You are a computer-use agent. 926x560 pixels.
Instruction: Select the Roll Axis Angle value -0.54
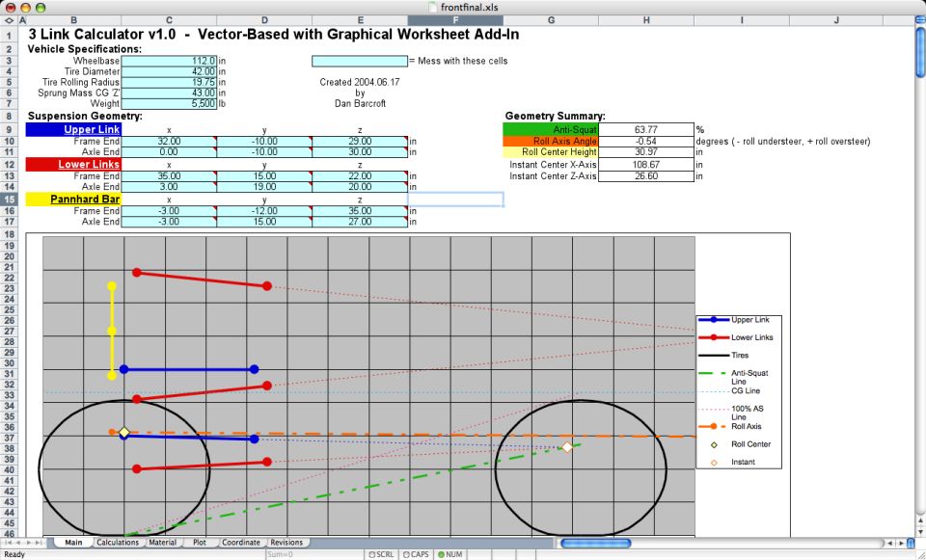click(x=646, y=141)
